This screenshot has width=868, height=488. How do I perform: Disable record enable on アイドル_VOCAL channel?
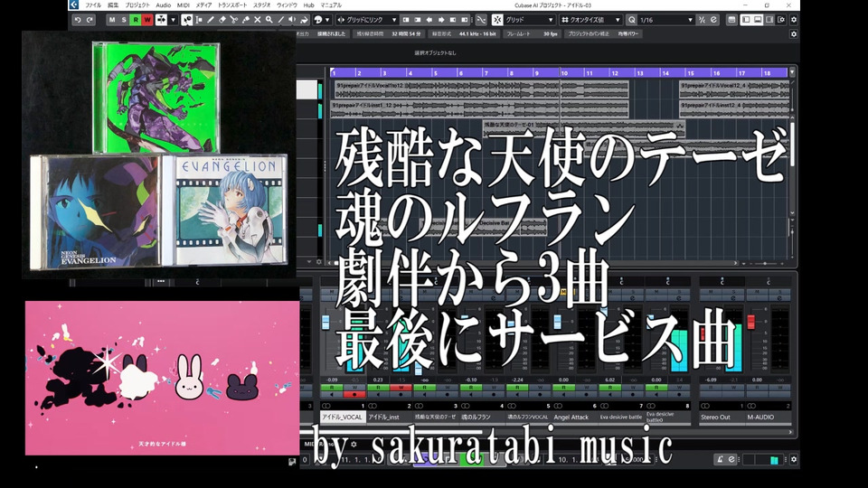coord(354,395)
